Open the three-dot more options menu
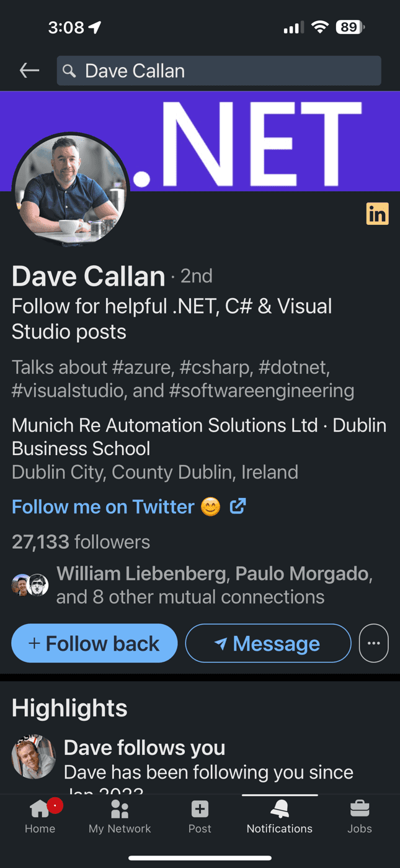Image resolution: width=400 pixels, height=868 pixels. pos(373,643)
